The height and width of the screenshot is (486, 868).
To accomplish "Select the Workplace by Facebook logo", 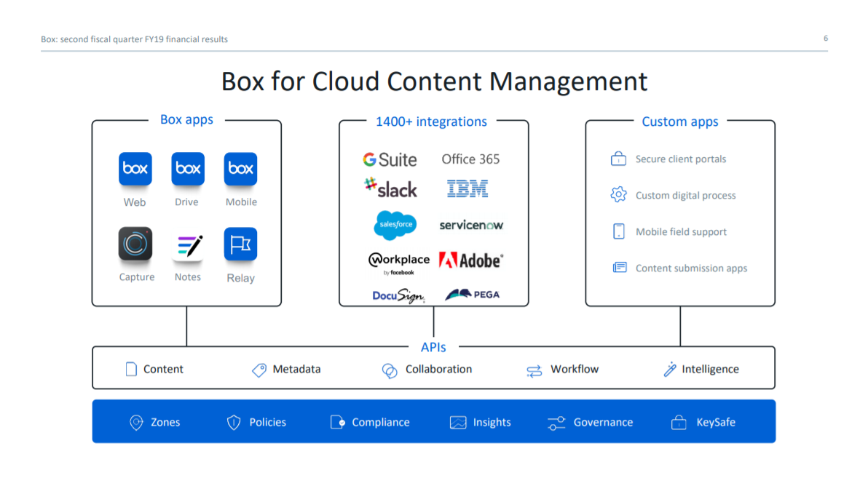I will [398, 263].
